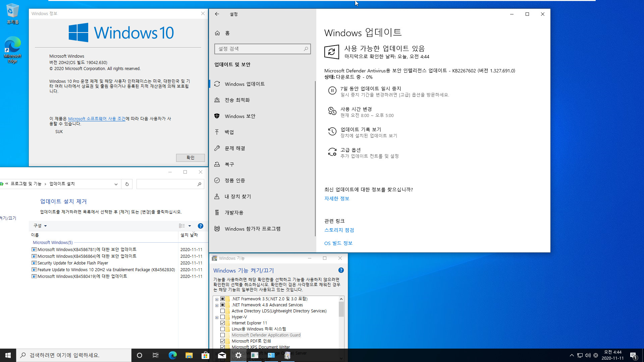Click the help icon in installed updates window
The image size is (644, 362).
pos(201,226)
